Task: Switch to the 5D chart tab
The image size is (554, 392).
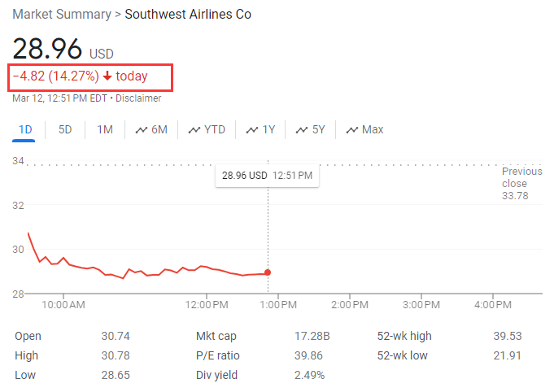Action: (65, 129)
